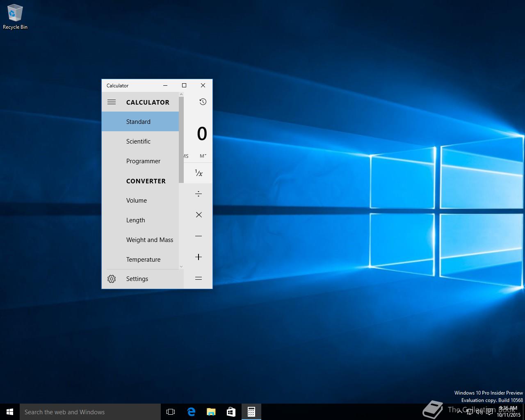Open calculation history icon
Screen dimensions: 525x420
[203, 102]
